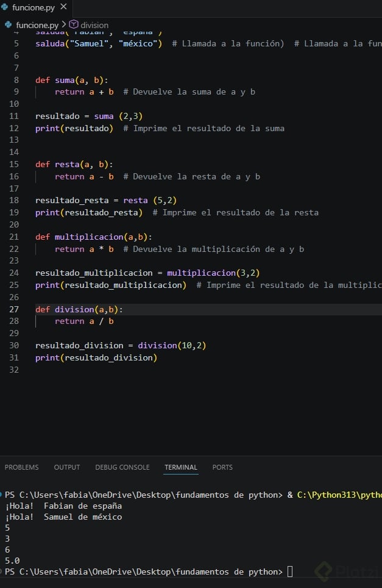Screen dimensions: 382x588
Task: Switch to the PROBLEMS panel tab
Action: 22,467
